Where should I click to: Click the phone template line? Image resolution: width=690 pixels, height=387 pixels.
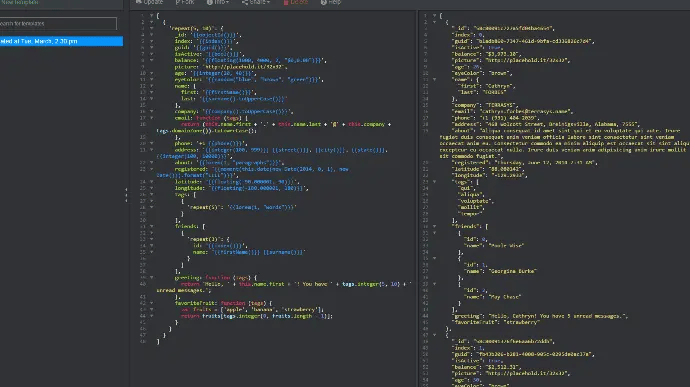pyautogui.click(x=211, y=144)
